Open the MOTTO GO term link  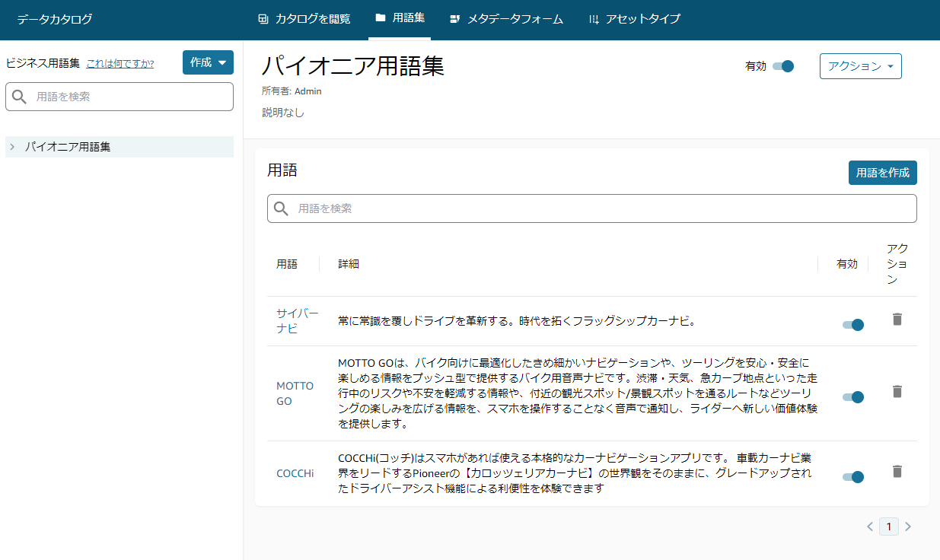pos(295,393)
